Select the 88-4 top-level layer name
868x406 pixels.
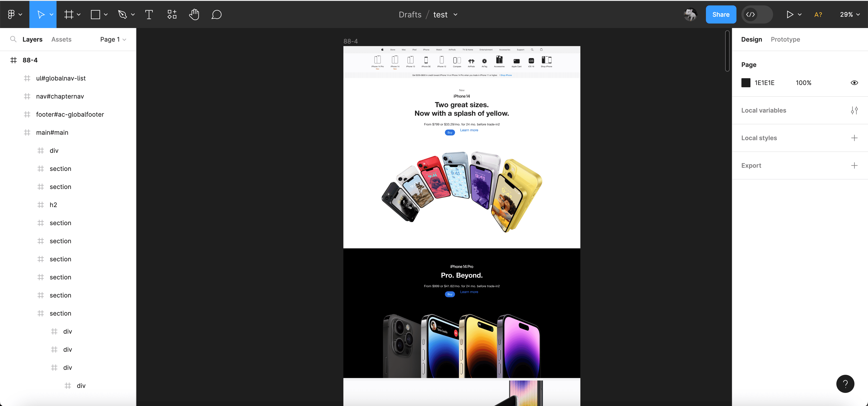click(30, 60)
